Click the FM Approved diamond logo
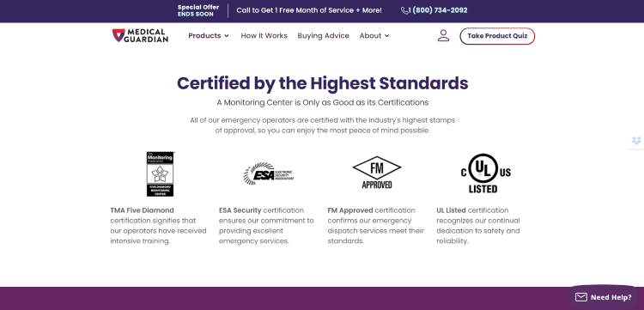 click(x=377, y=173)
